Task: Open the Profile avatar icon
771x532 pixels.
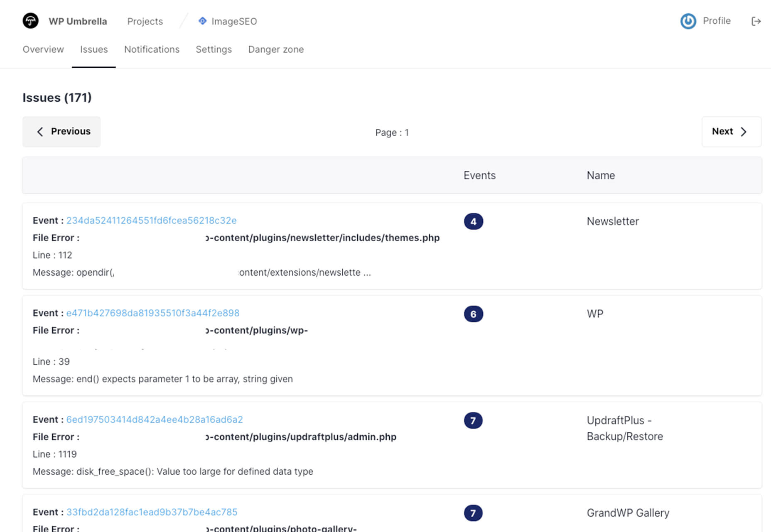Action: 688,21
